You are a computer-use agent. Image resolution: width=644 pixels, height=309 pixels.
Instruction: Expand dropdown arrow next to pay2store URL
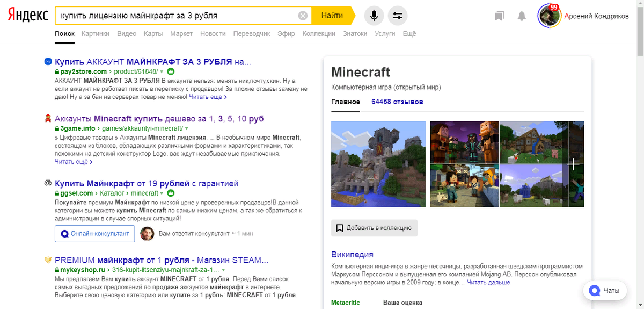[161, 71]
